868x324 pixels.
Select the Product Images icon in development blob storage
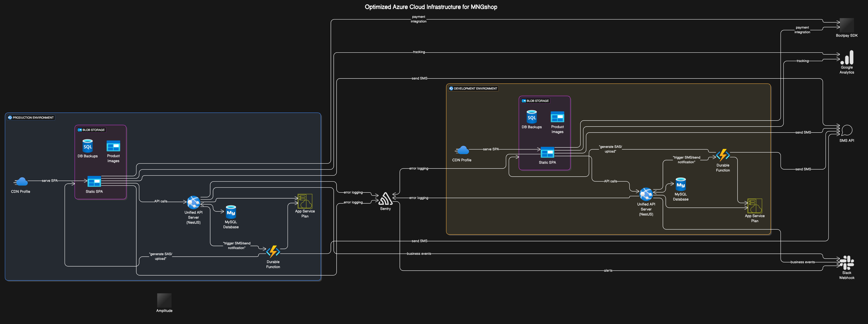point(557,117)
